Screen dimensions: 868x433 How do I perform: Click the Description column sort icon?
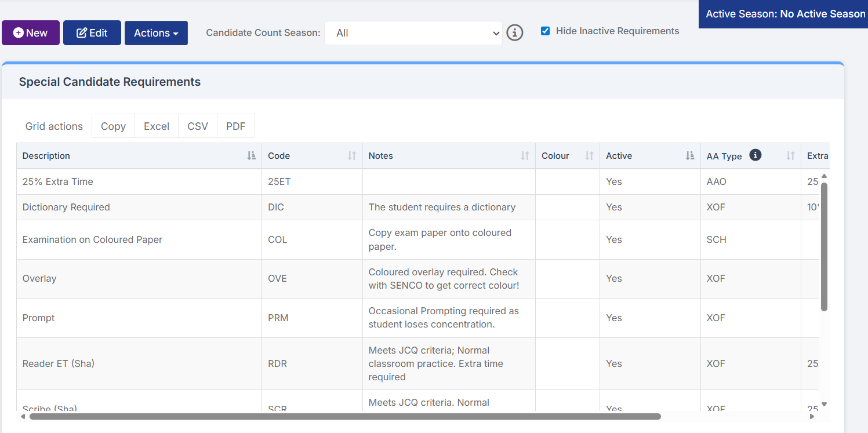click(x=251, y=156)
